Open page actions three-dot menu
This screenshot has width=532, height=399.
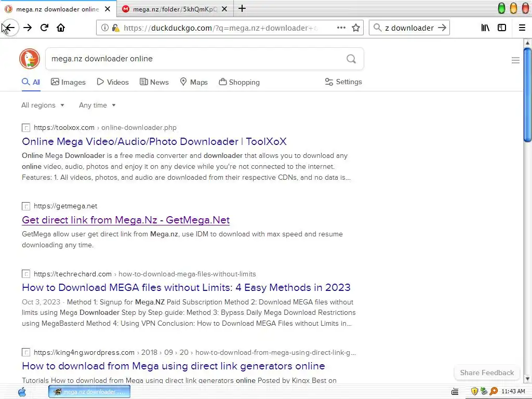[x=341, y=28]
